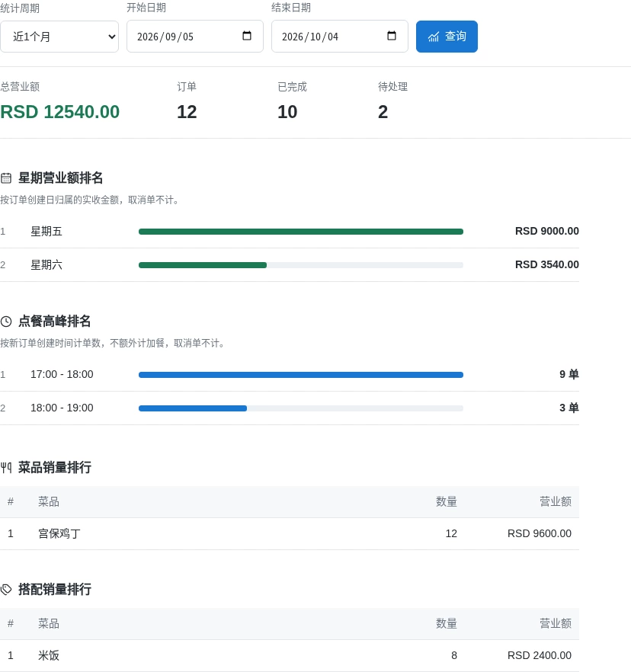Click the 星期营业额排名 section heading
631x672 pixels.
pos(60,178)
